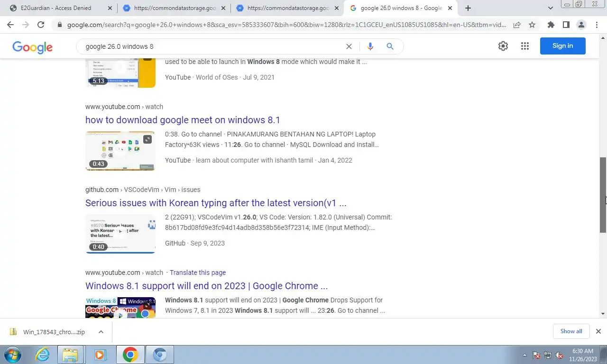
Task: Click the github.com › VSCodeVim › Vim › issues breadcrumb
Action: [143, 190]
